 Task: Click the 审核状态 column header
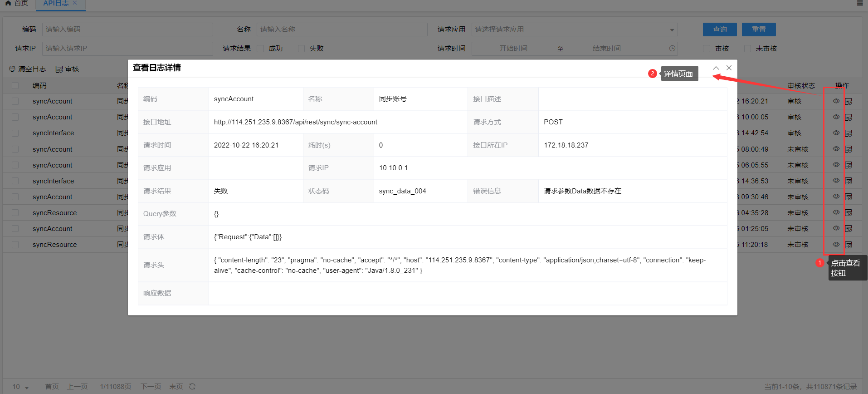[801, 86]
